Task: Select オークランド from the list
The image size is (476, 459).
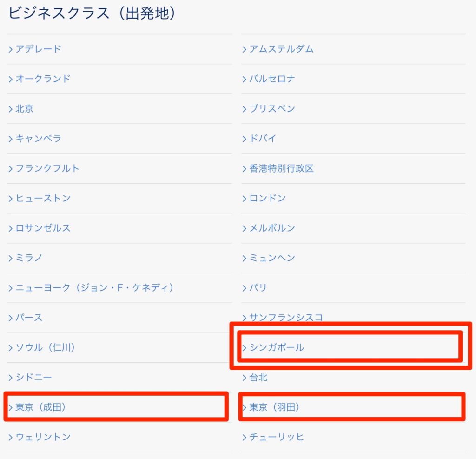Action: point(43,79)
